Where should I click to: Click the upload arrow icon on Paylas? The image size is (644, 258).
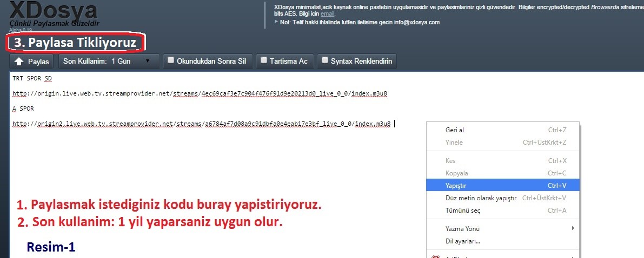[19, 62]
